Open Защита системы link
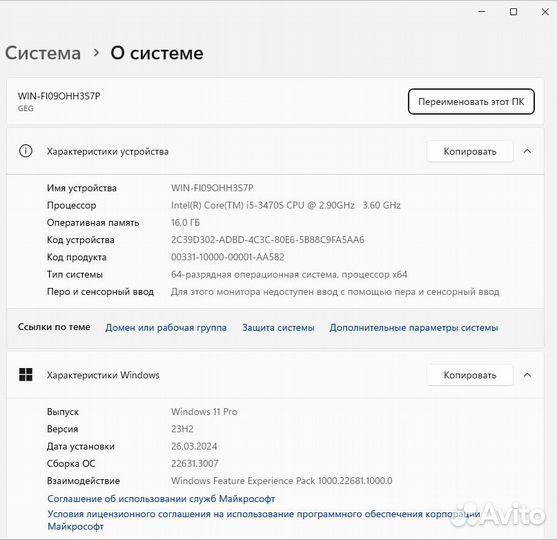 (278, 328)
